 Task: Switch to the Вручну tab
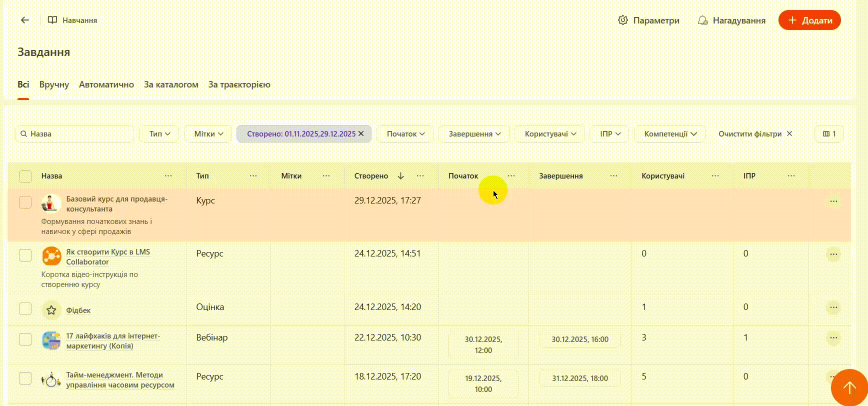[x=54, y=84]
